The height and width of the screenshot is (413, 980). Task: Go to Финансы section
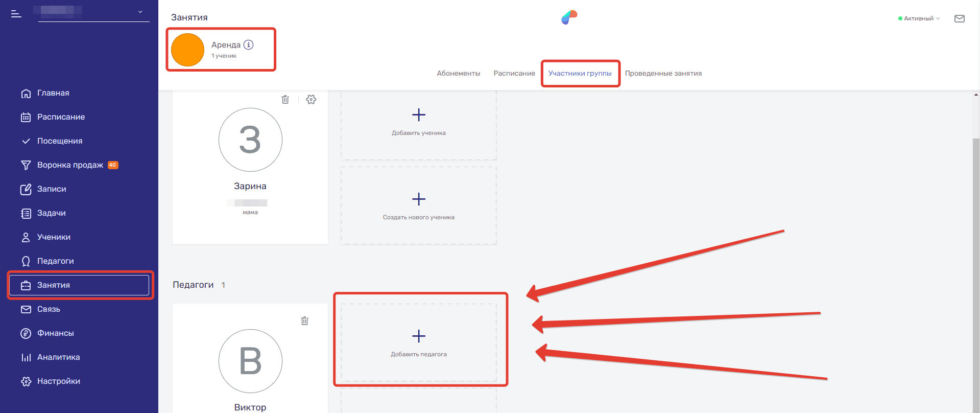[x=55, y=333]
